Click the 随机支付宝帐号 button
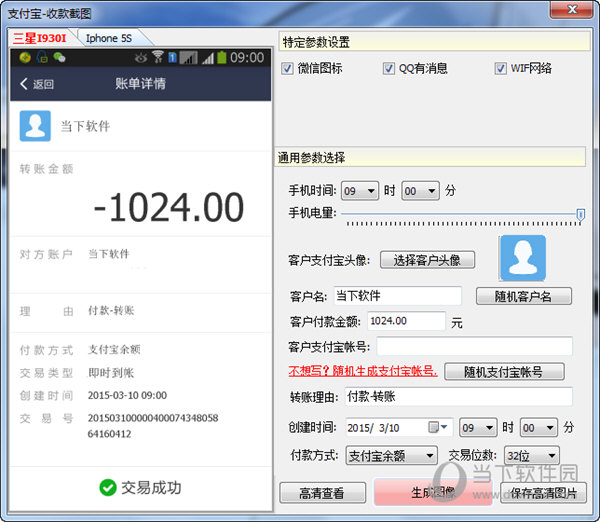The height and width of the screenshot is (522, 600). coord(504,372)
